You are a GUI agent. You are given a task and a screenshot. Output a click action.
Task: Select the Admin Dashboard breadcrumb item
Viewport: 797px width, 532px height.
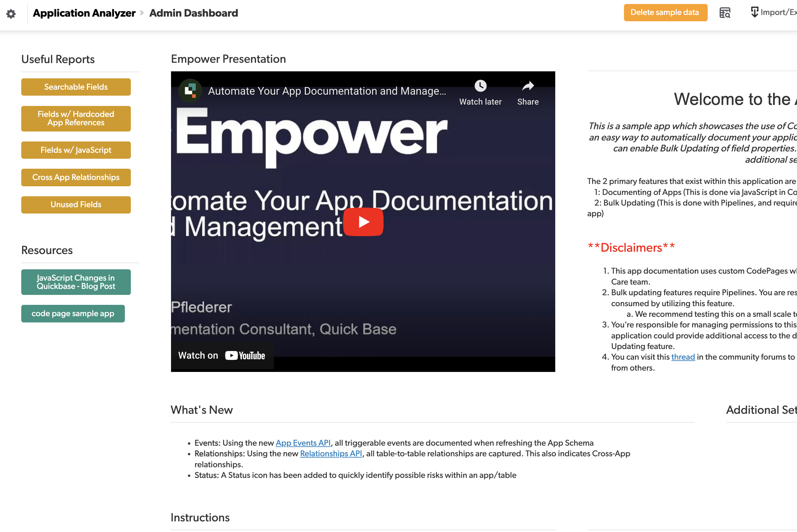193,13
